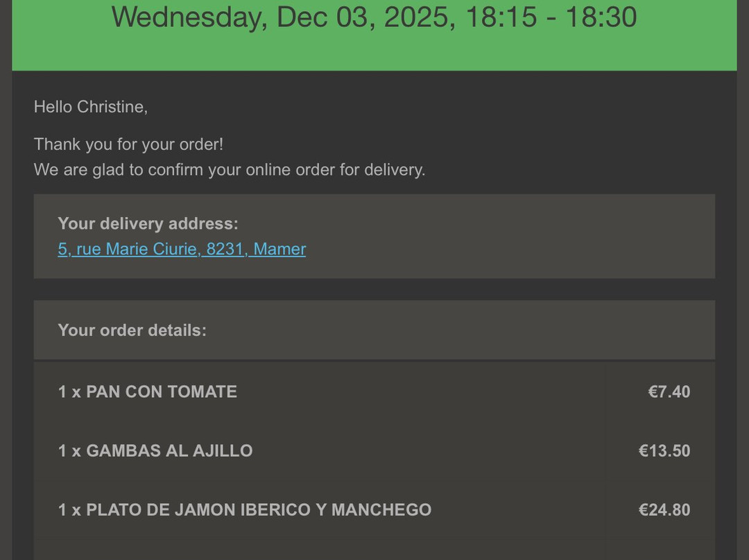Image resolution: width=749 pixels, height=560 pixels.
Task: Click the €24.80 price
Action: click(664, 510)
